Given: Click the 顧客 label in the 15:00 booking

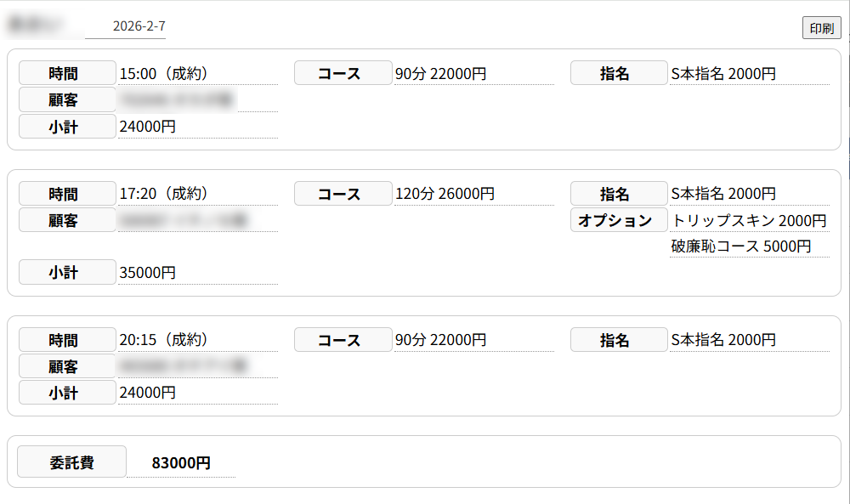Looking at the screenshot, I should tap(67, 100).
